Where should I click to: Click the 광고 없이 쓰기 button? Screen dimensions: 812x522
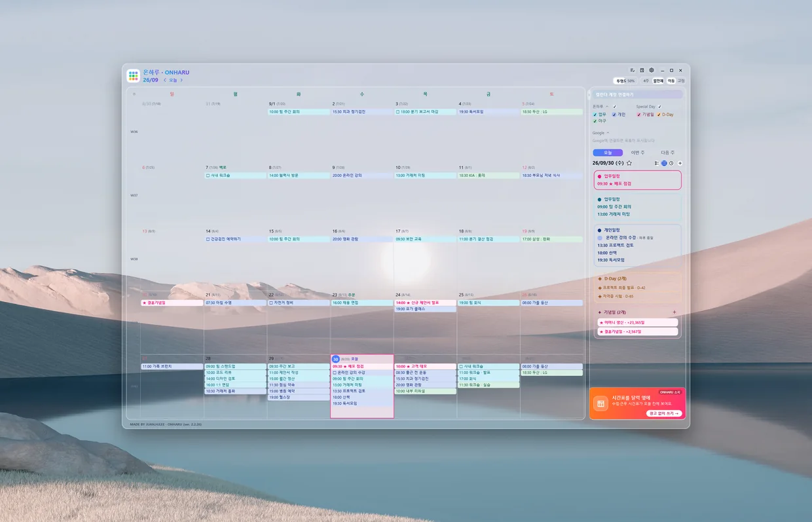point(664,413)
